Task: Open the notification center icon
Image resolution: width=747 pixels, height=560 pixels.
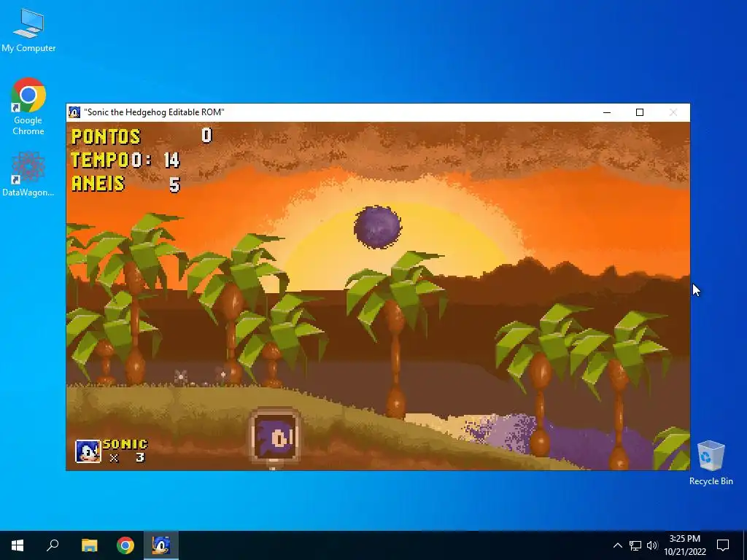Action: [x=723, y=545]
